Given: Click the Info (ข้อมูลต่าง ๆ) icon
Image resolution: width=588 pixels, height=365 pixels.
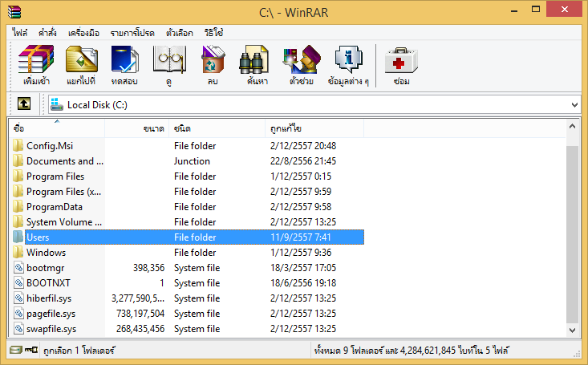Looking at the screenshot, I should coord(348,59).
